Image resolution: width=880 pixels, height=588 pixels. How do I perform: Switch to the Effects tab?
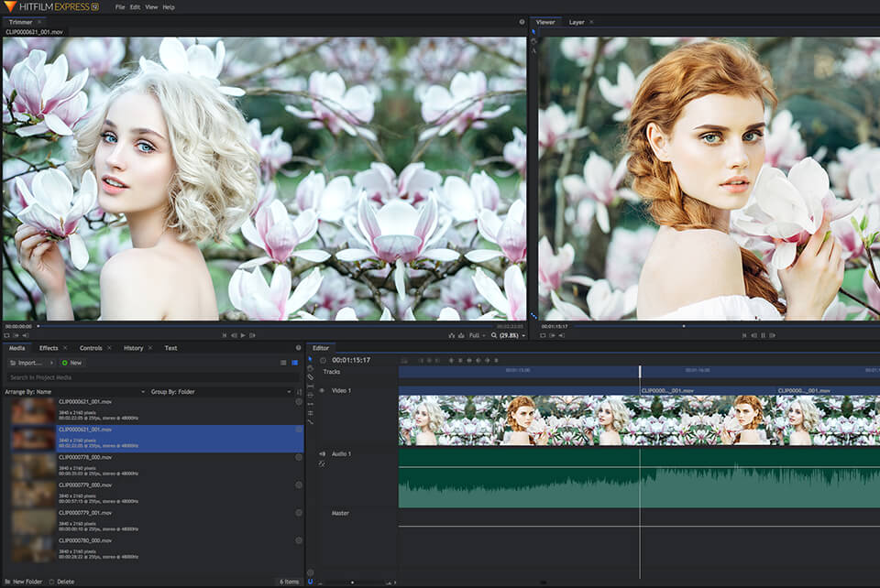click(x=49, y=348)
